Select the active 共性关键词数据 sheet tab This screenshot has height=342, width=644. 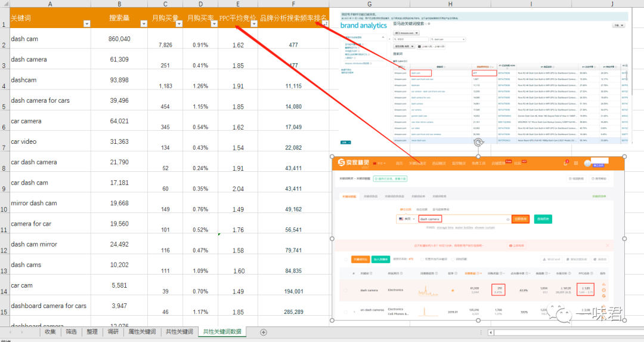[x=222, y=332]
